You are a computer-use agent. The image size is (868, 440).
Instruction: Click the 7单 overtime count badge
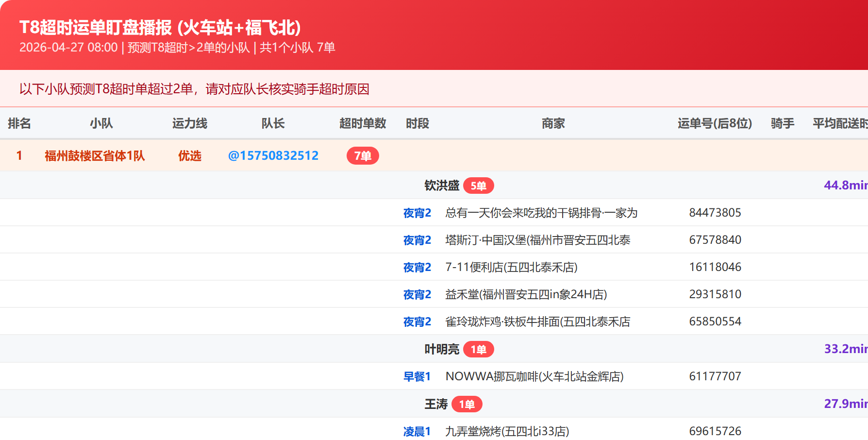coord(363,156)
